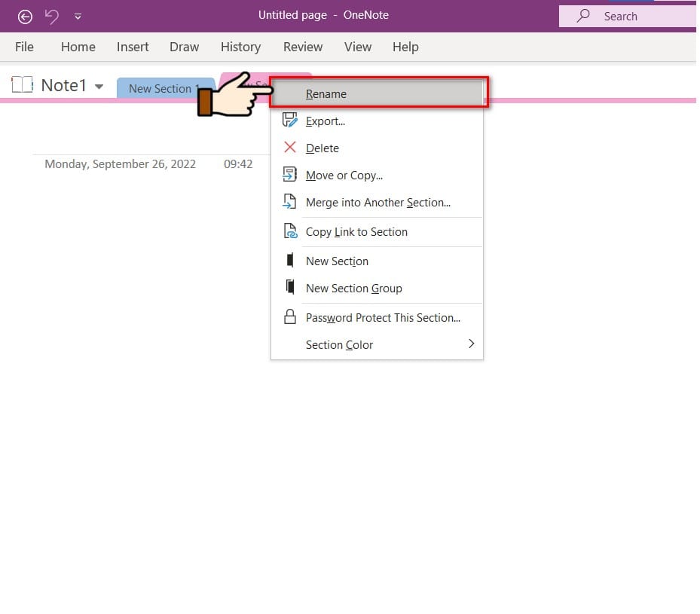The width and height of the screenshot is (700, 614).
Task: Click the Copy Link to Section icon
Action: pyautogui.click(x=290, y=231)
